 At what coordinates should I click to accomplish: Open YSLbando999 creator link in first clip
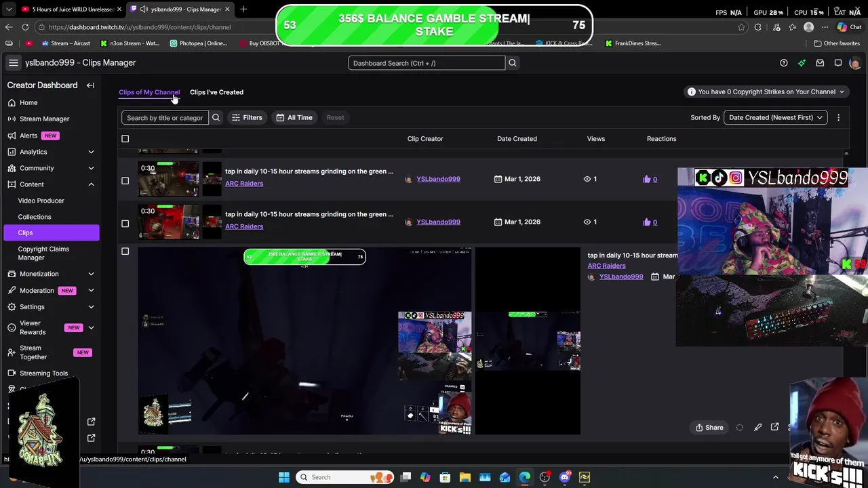pyautogui.click(x=438, y=179)
